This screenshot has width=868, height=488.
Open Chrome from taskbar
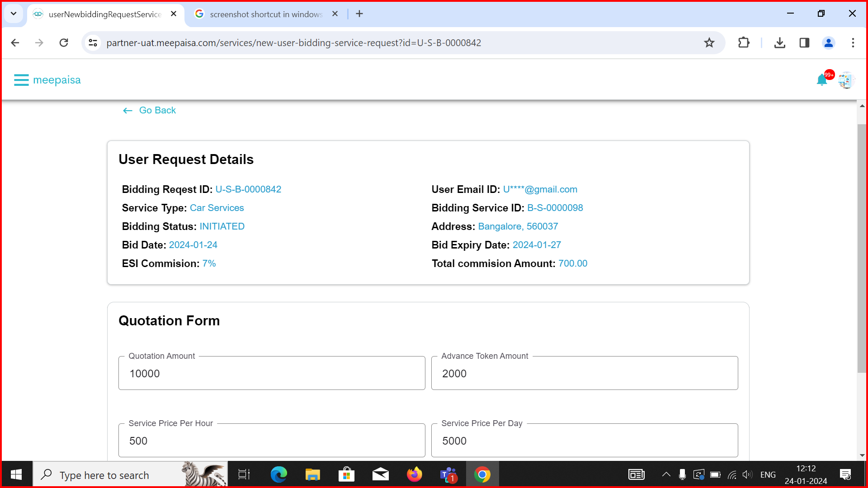click(x=482, y=474)
